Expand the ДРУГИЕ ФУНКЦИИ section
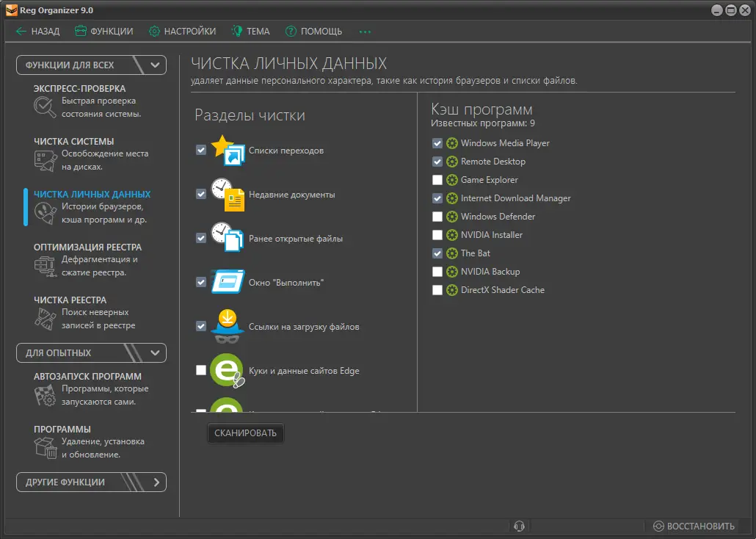Image resolution: width=756 pixels, height=539 pixels. [x=156, y=482]
